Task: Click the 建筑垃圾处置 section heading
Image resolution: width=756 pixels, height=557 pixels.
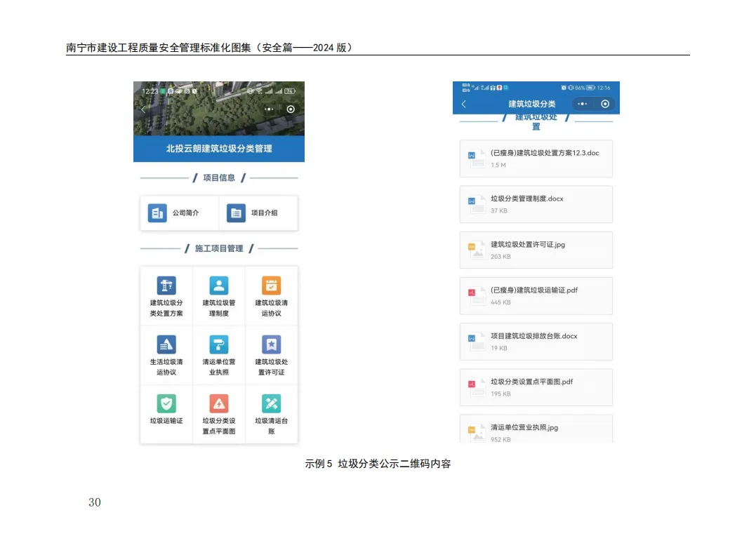Action: coord(536,122)
